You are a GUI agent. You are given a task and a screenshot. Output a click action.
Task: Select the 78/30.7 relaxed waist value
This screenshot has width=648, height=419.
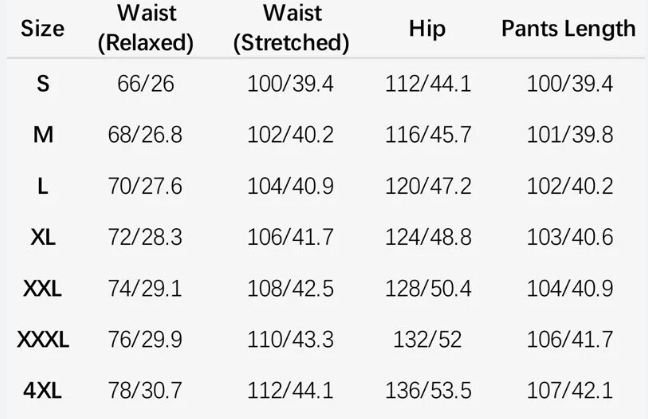pos(145,390)
